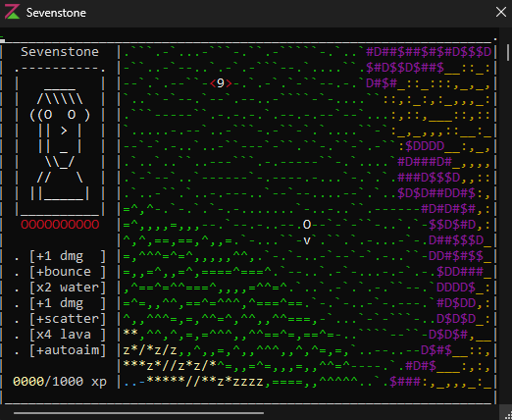The width and height of the screenshot is (512, 420).
Task: Click the white ** lava tiles at the left edge
Action: (130, 333)
